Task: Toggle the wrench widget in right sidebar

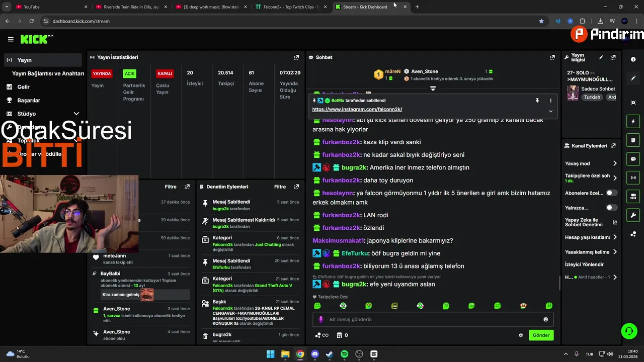Action: [633, 215]
